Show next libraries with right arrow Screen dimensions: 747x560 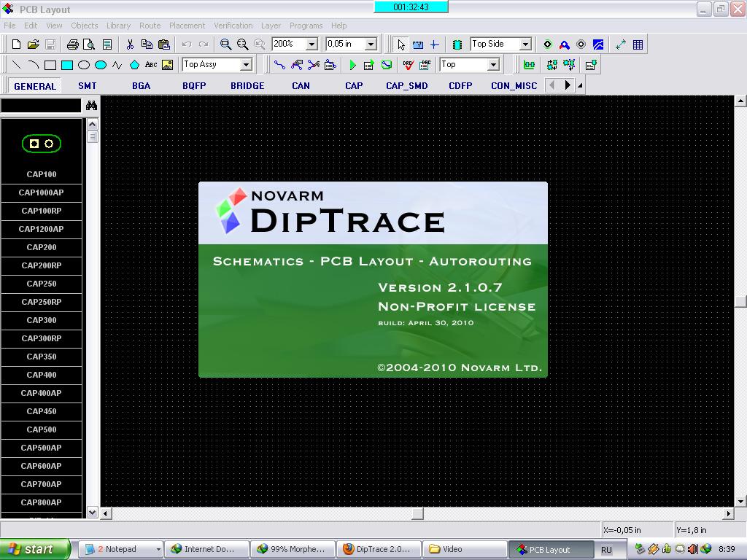click(x=567, y=85)
